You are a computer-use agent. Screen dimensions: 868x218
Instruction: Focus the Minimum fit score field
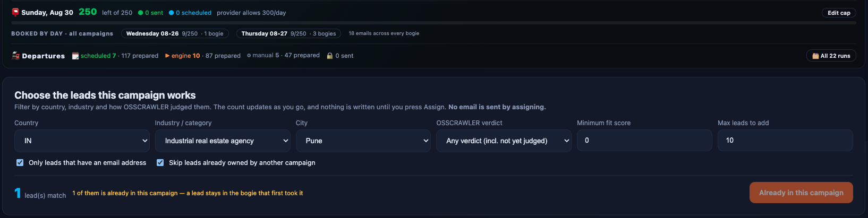click(x=644, y=141)
